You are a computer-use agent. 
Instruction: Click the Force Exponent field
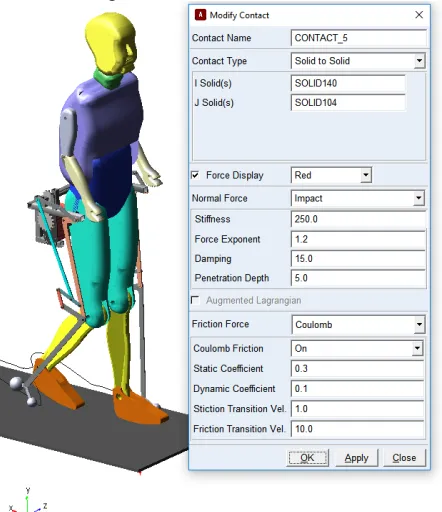click(x=358, y=239)
